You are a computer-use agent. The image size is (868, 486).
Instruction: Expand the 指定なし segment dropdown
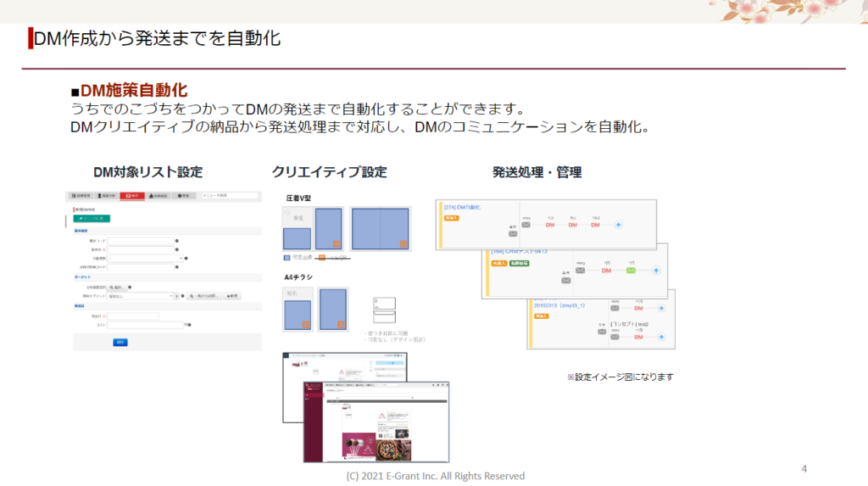(139, 296)
